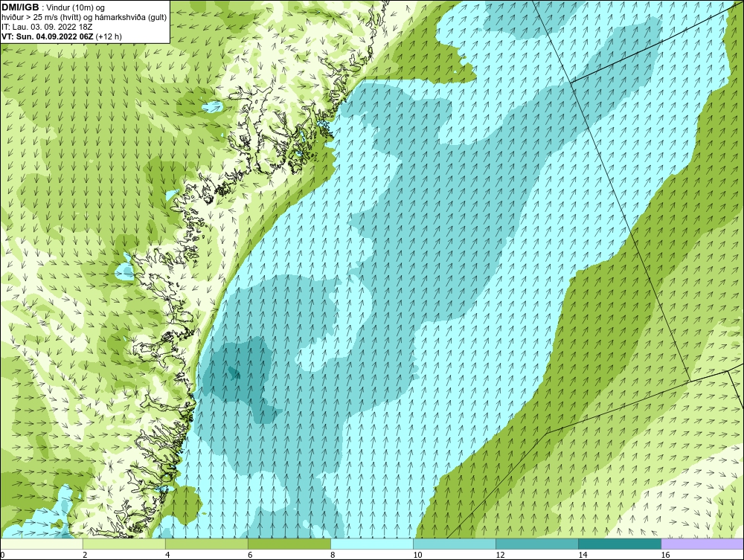Click legend value label '14'

(x=583, y=556)
